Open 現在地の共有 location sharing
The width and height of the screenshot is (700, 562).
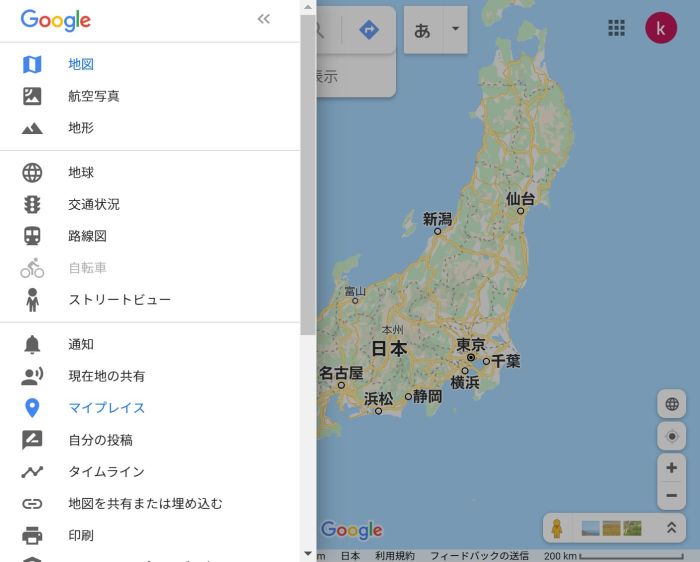106,376
